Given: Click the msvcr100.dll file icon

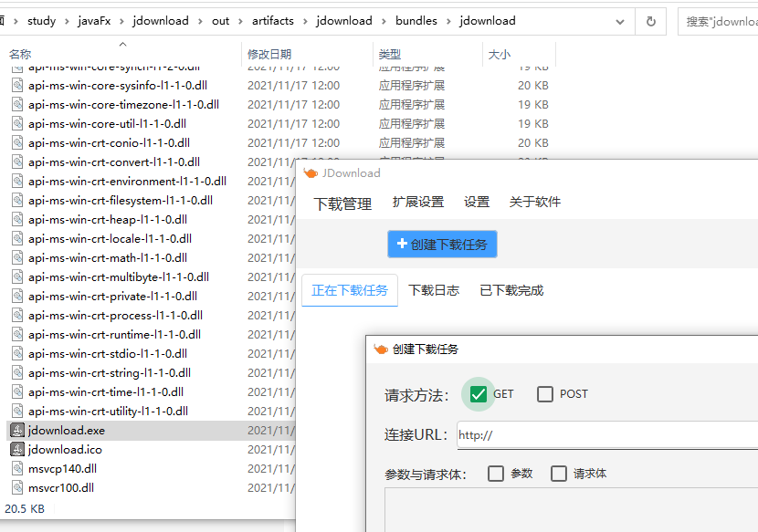Looking at the screenshot, I should point(17,487).
